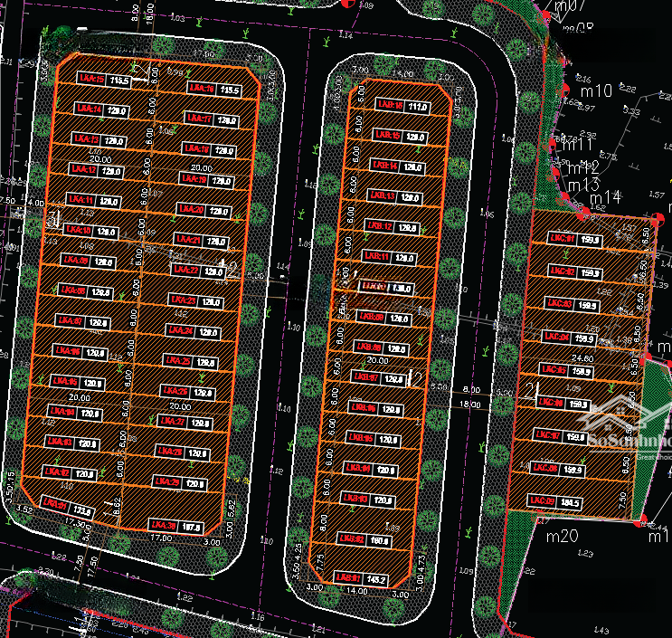The image size is (672, 638).
Task: Click lot label LKC:01
Action: pyautogui.click(x=560, y=240)
